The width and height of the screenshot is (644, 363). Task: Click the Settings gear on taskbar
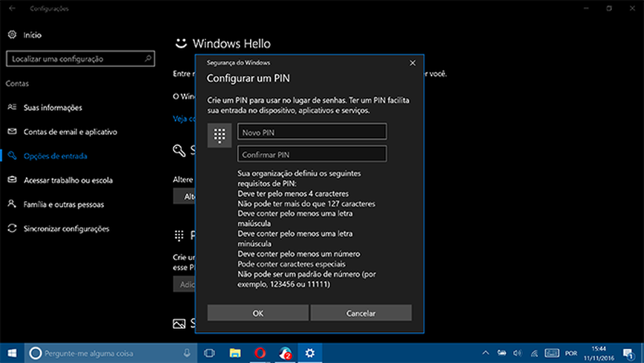pos(310,353)
